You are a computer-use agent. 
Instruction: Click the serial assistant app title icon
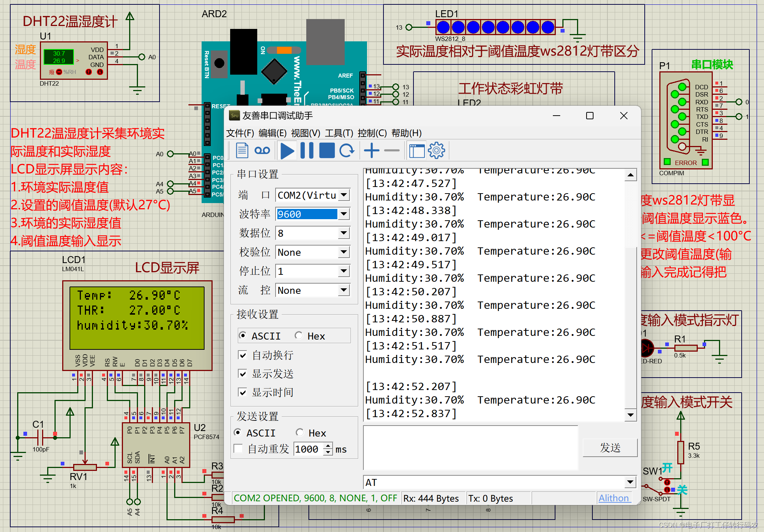click(x=234, y=116)
